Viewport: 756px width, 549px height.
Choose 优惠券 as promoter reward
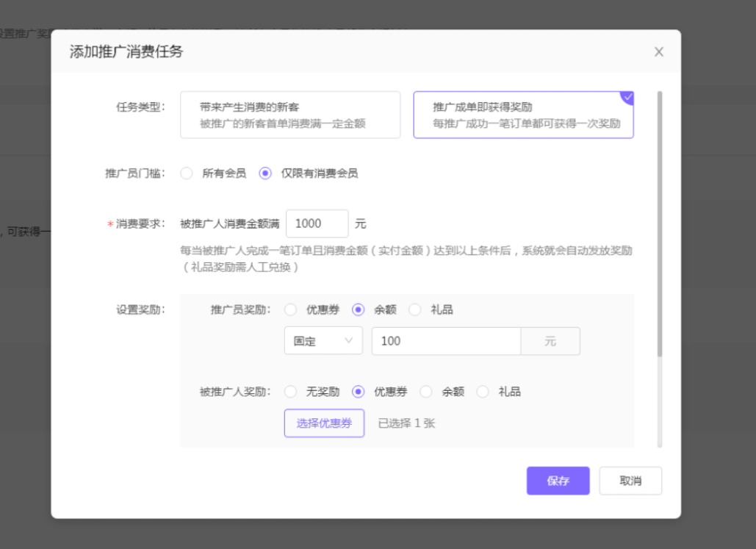pos(291,309)
